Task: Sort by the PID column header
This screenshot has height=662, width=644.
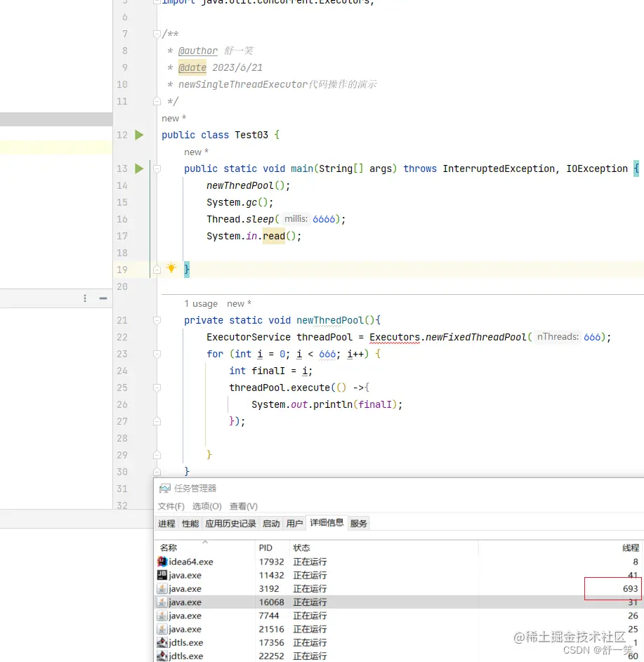Action: pos(272,548)
